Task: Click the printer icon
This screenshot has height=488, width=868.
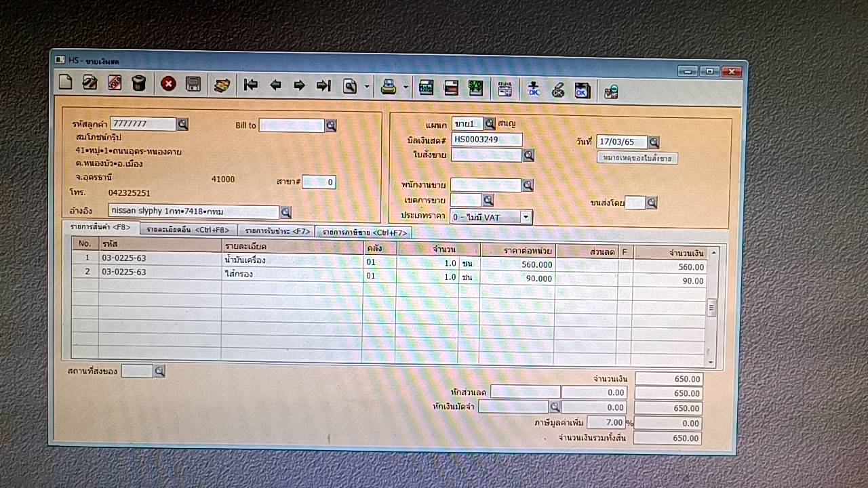Action: (389, 87)
